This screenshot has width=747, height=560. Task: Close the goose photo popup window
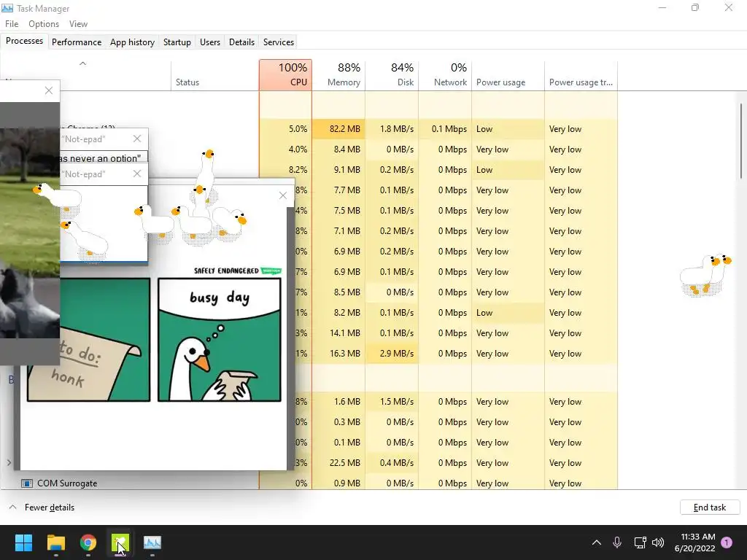point(49,90)
